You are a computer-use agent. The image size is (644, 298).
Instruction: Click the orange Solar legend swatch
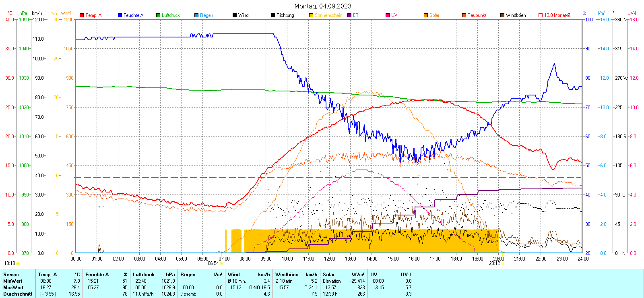click(x=426, y=15)
